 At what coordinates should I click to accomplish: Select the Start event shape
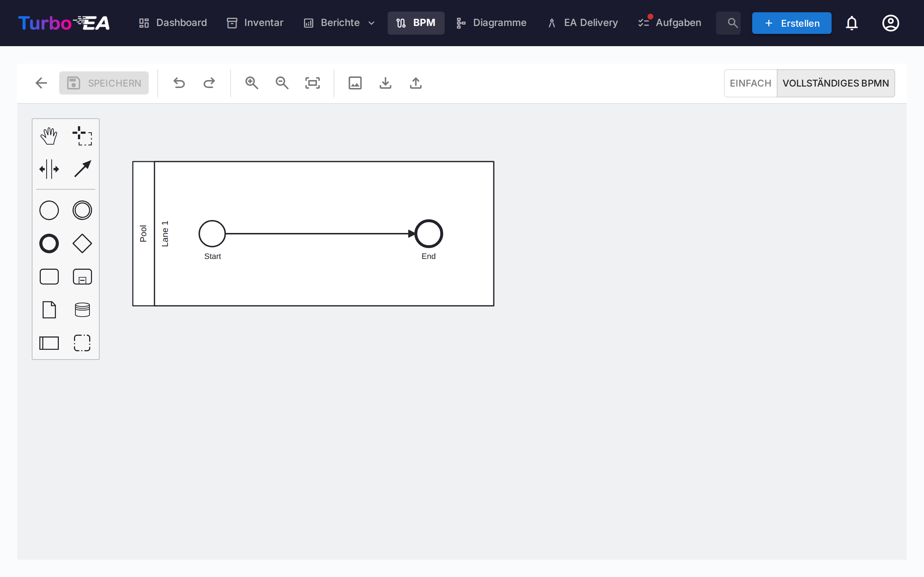[48, 210]
